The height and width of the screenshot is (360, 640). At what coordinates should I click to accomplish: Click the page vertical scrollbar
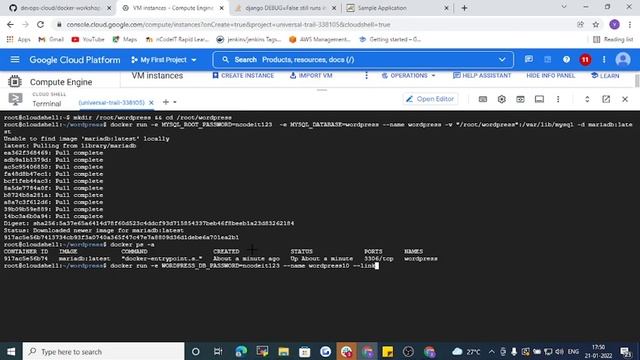point(637,80)
